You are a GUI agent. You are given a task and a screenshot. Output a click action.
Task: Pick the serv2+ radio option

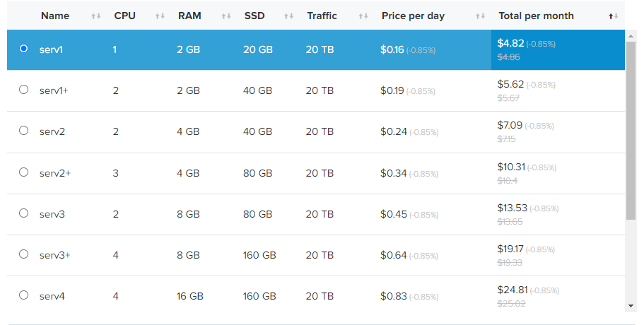[24, 172]
